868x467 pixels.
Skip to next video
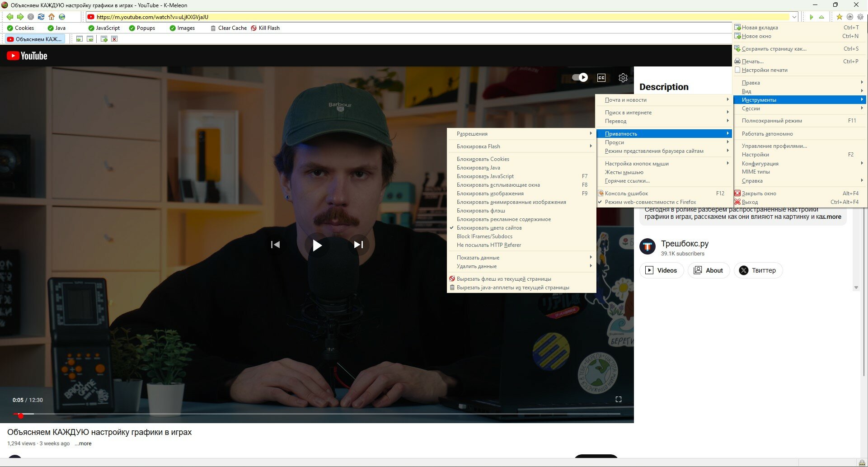tap(359, 245)
